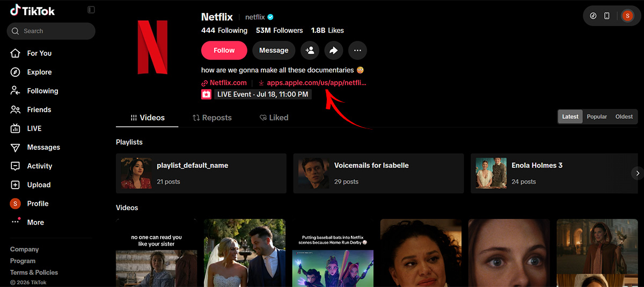Go to the Following page
The height and width of the screenshot is (287, 644).
[x=42, y=91]
